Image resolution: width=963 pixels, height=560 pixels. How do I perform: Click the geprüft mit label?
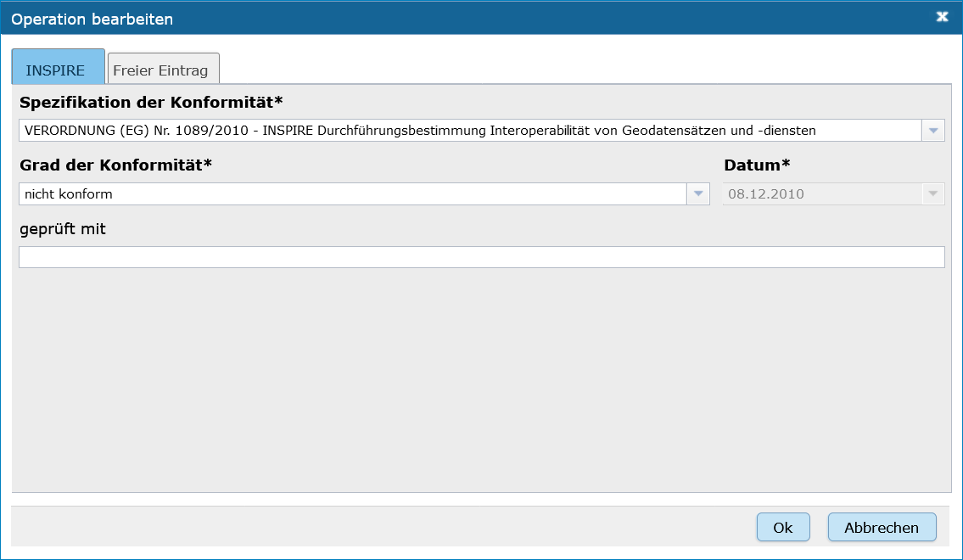click(63, 230)
